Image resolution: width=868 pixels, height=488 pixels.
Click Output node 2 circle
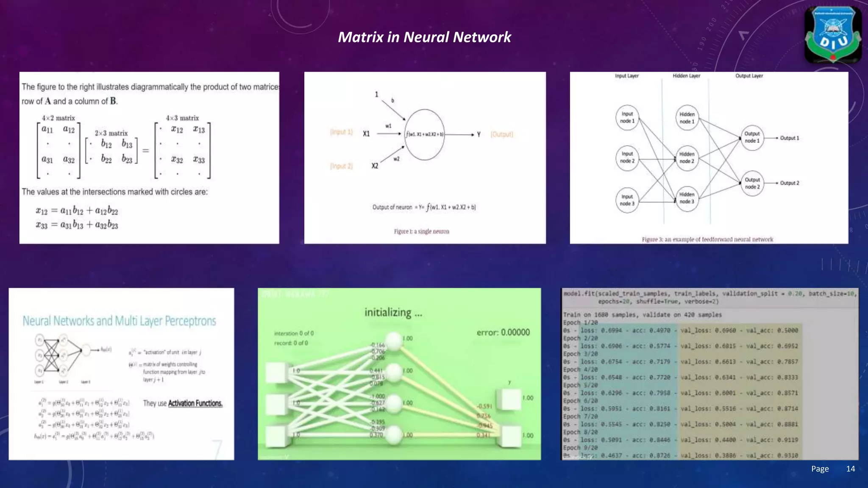[x=752, y=183]
